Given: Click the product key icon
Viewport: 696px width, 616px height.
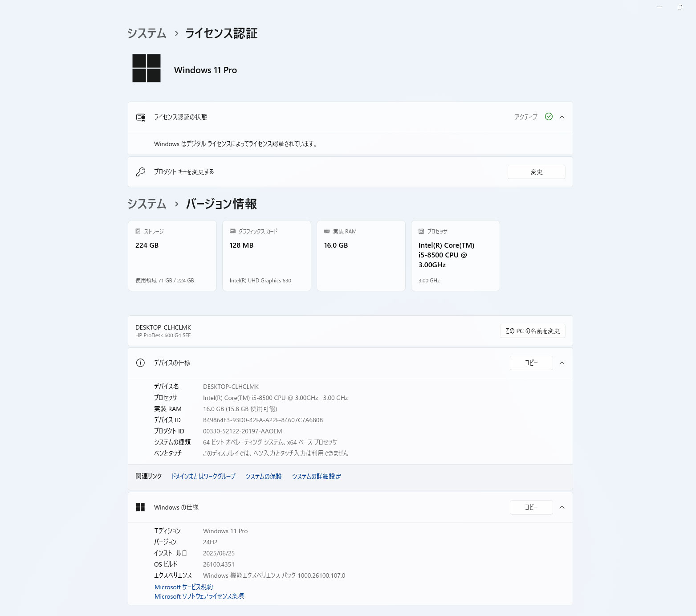Looking at the screenshot, I should click(x=141, y=172).
